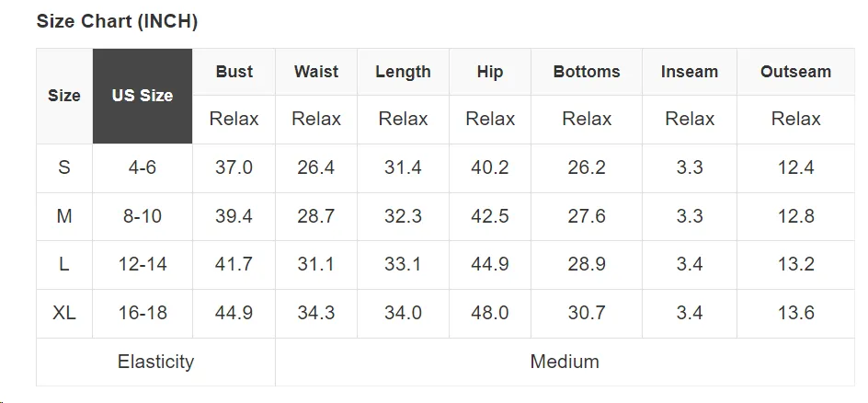Select the 8-10 US size cell
This screenshot has height=403, width=868.
pyautogui.click(x=143, y=216)
